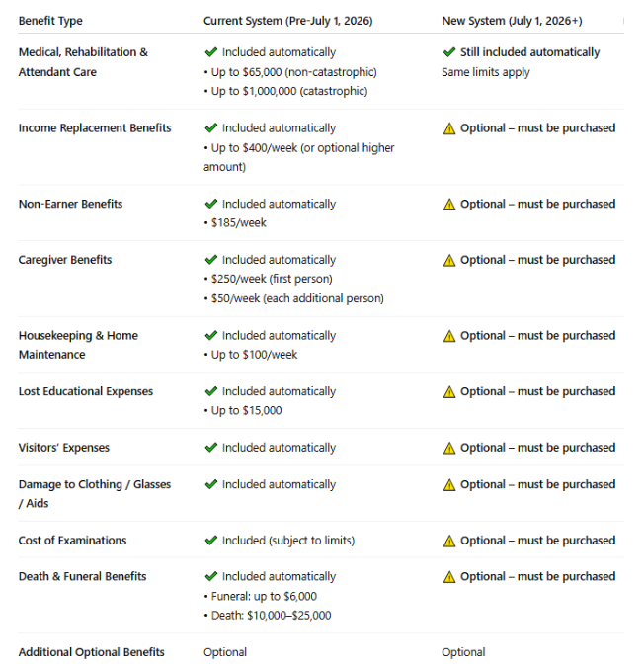Click the warning icon in Income Replacement Benefits row

(449, 128)
